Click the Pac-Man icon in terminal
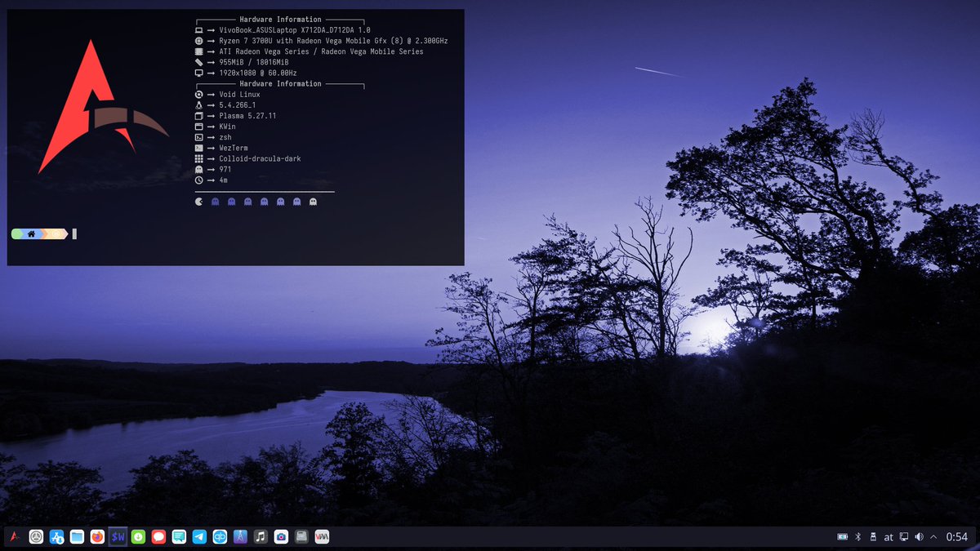This screenshot has width=980, height=551. (198, 201)
